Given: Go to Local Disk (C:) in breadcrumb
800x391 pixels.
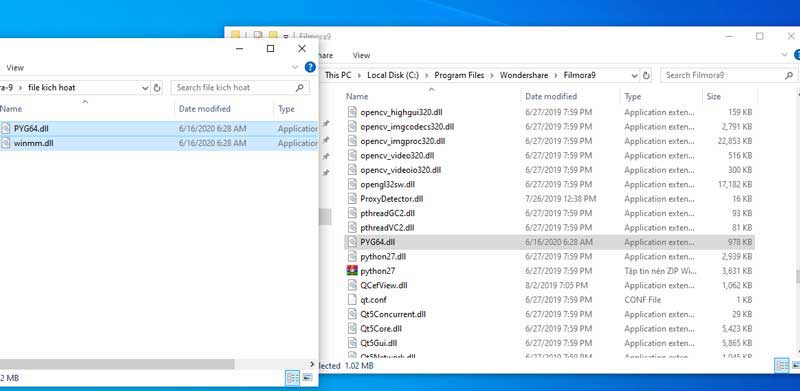Looking at the screenshot, I should click(393, 76).
